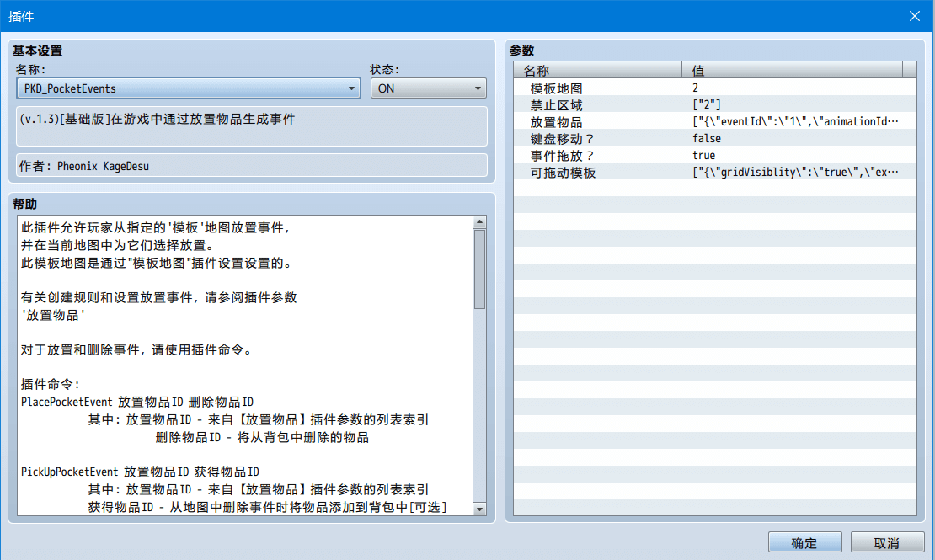Click the help text scrollbar thumb
Image resolution: width=935 pixels, height=560 pixels.
(479, 269)
